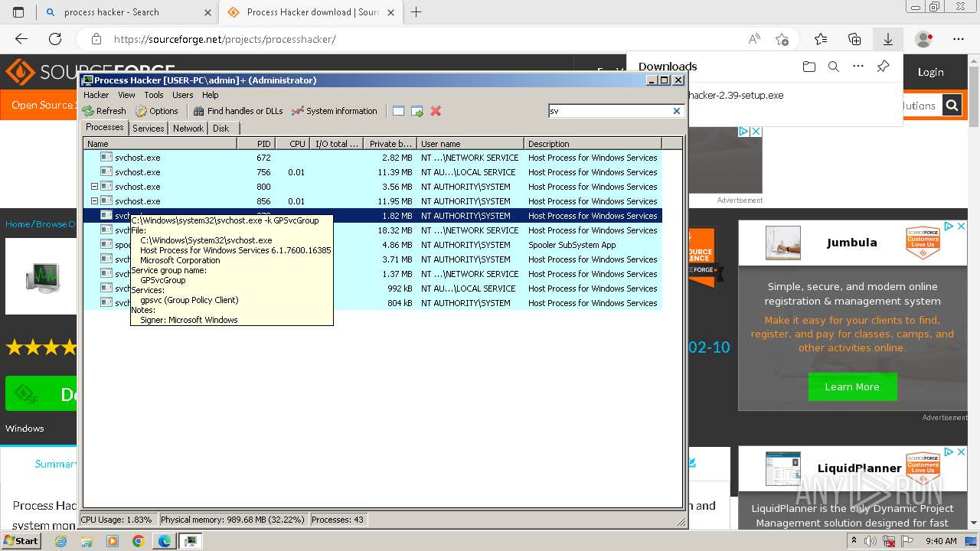Toggle Edge Downloads toolbar button
This screenshot has height=551, width=980.
click(888, 39)
